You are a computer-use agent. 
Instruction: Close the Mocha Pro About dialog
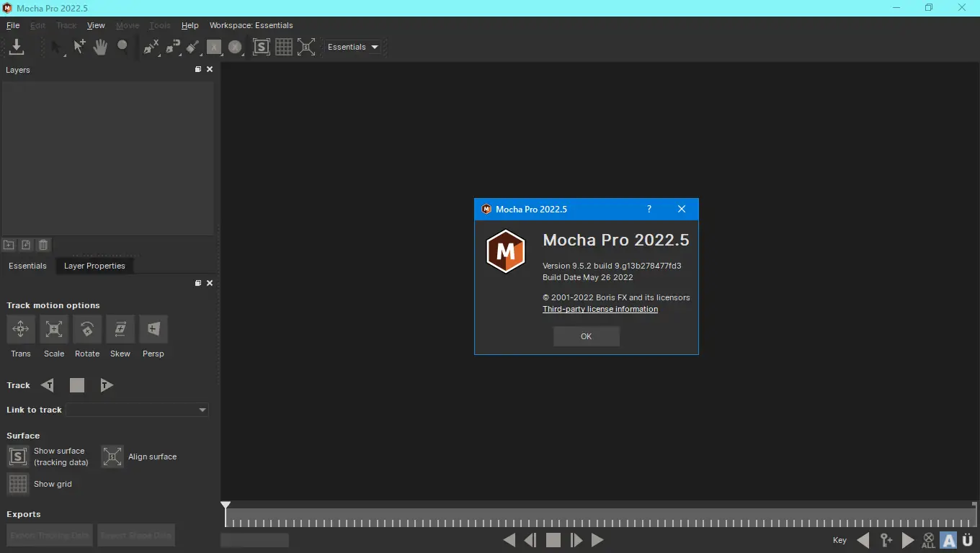[x=682, y=210]
